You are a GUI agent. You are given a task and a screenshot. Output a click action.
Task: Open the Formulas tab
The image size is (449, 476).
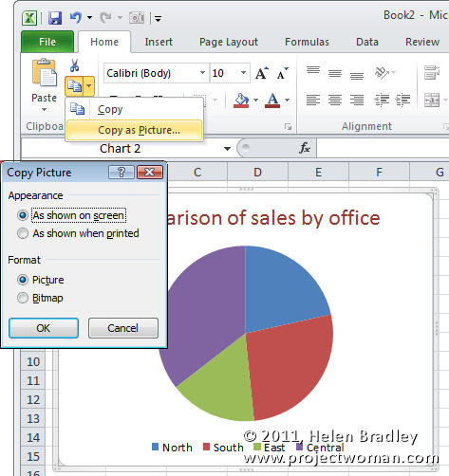tap(307, 42)
